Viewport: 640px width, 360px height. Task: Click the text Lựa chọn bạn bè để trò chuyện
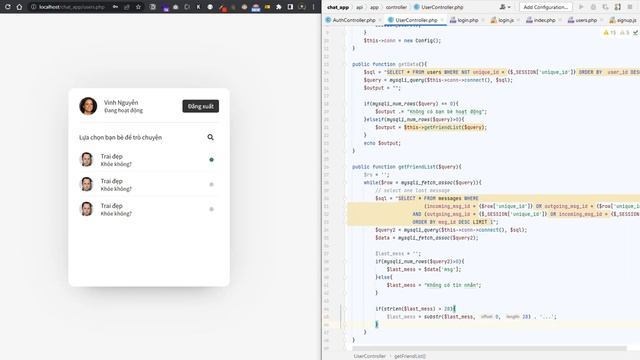[120, 138]
